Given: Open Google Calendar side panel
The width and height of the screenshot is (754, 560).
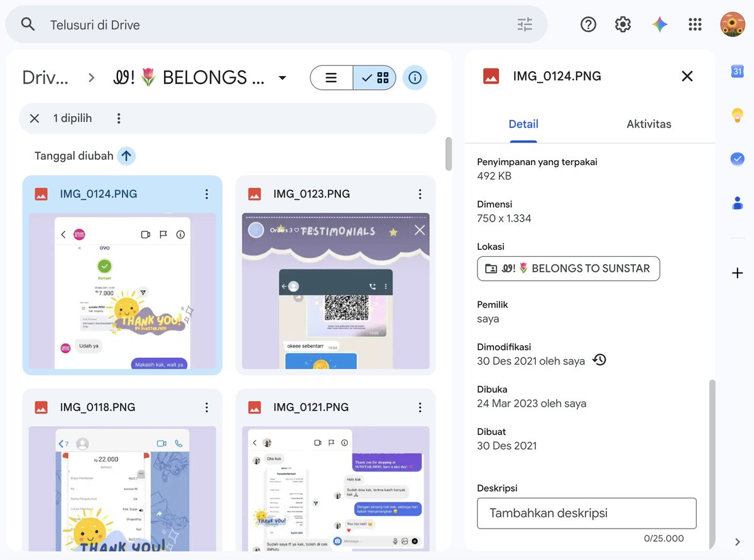Looking at the screenshot, I should point(738,71).
